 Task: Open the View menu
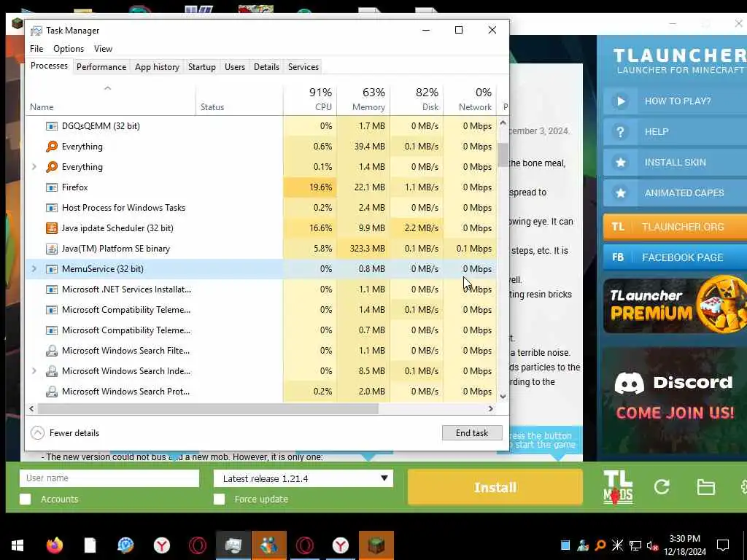pyautogui.click(x=103, y=49)
